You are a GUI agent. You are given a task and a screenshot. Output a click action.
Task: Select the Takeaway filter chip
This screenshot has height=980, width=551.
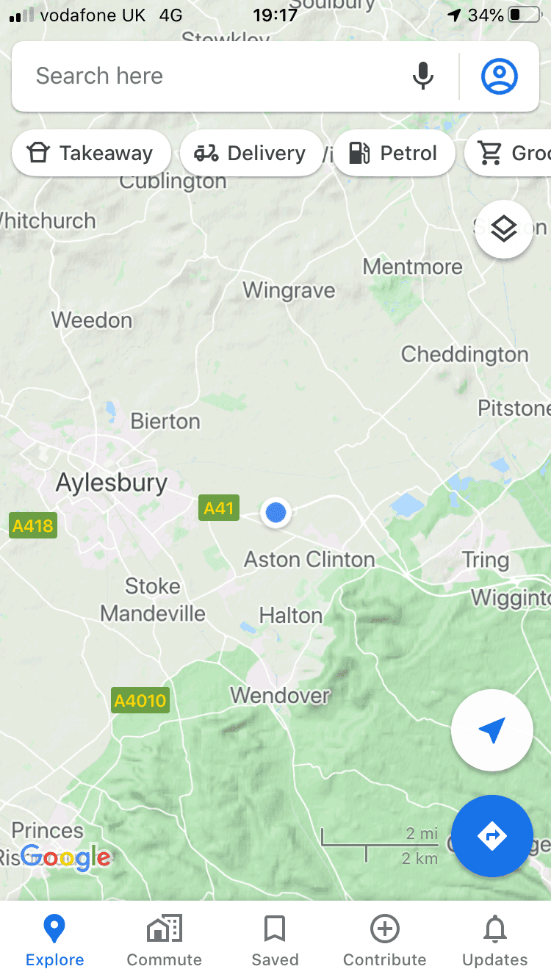pos(91,153)
